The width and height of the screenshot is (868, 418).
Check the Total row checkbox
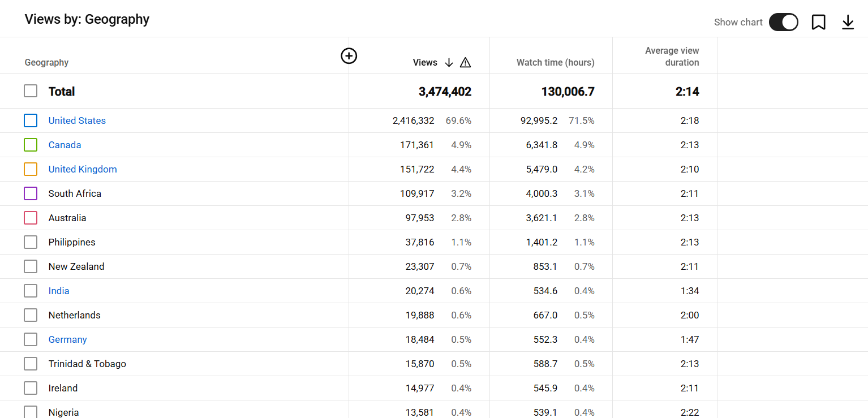[31, 91]
